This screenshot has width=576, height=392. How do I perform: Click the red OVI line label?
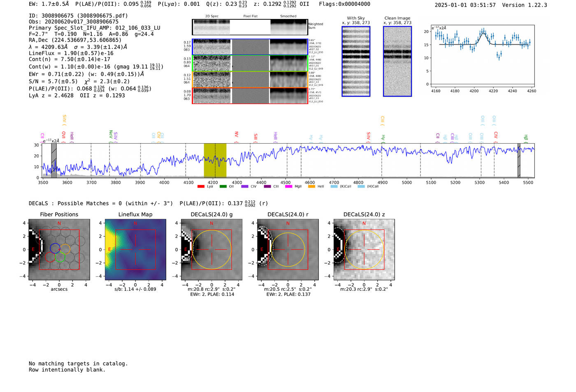click(x=63, y=137)
